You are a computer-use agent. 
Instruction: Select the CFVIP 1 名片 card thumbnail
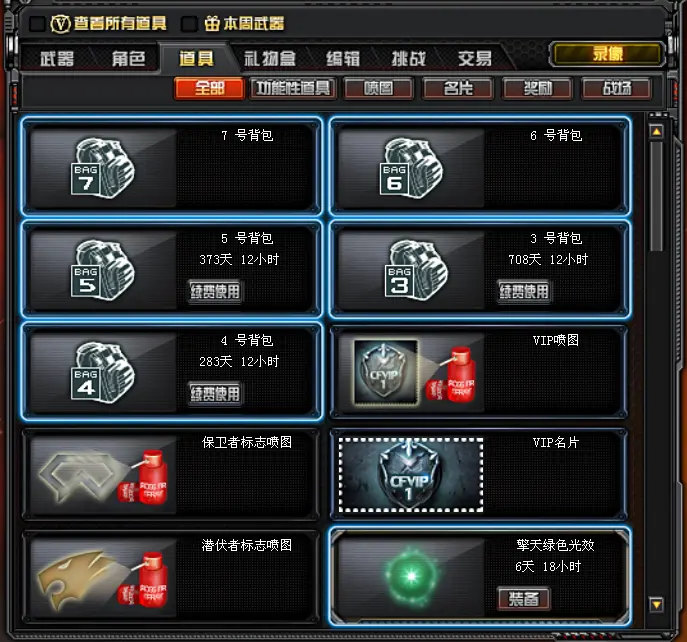411,475
